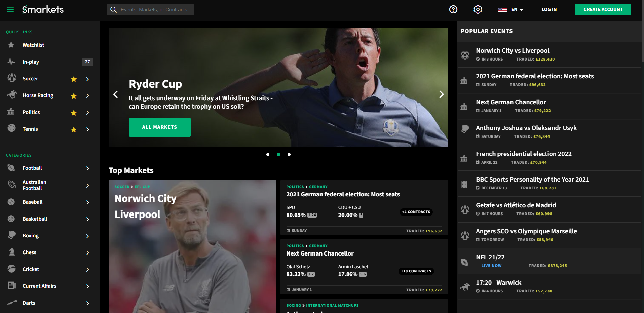The image size is (644, 313).
Task: Open the settings gear icon
Action: (x=478, y=9)
